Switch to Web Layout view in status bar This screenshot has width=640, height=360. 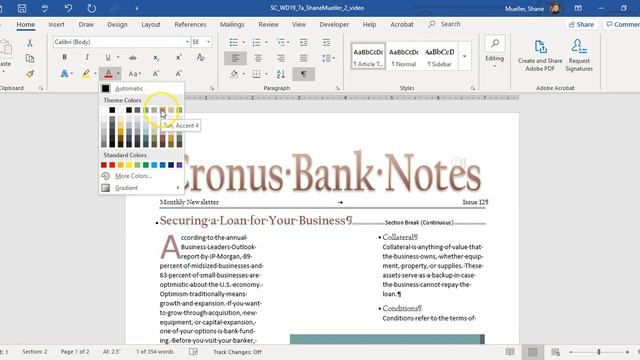pos(556,352)
